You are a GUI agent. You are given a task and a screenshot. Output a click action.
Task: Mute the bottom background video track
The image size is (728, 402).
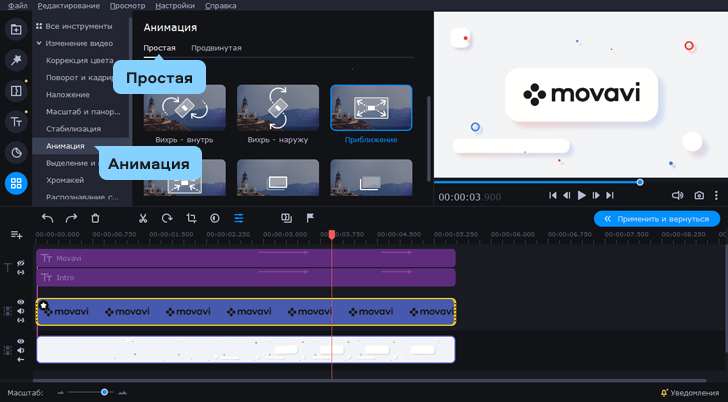[20, 350]
